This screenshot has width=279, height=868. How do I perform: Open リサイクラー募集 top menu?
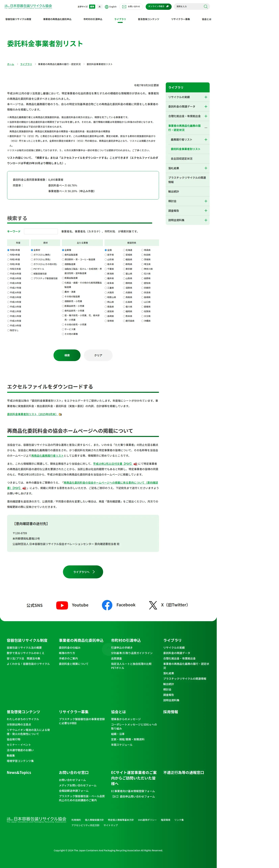click(x=180, y=19)
